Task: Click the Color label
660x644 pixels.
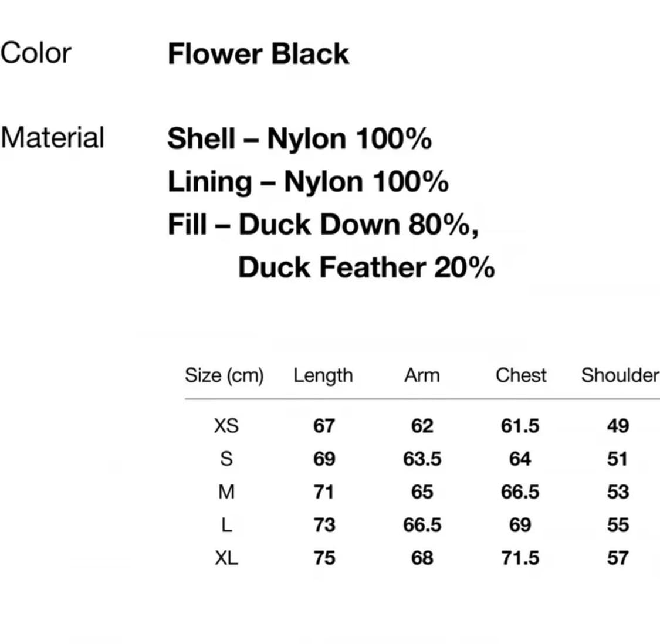Action: (36, 53)
